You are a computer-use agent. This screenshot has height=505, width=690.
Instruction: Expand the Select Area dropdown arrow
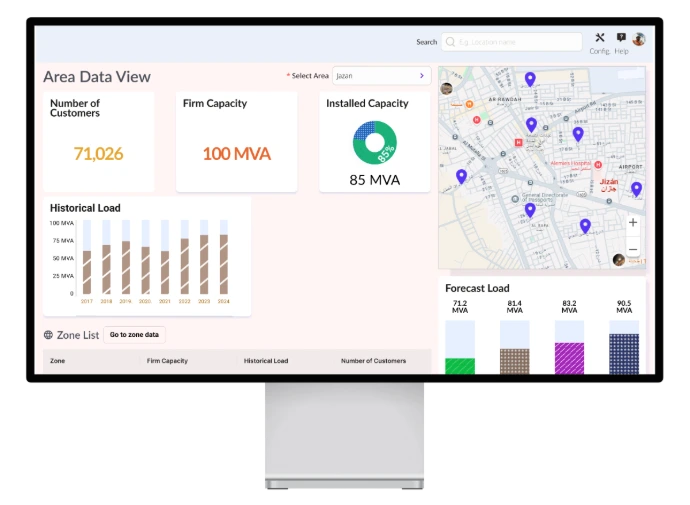[x=421, y=76]
